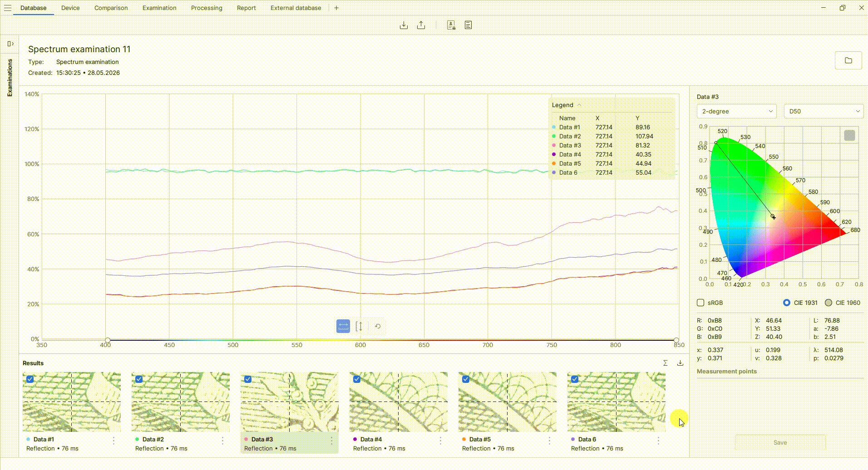
Task: Select horizontal range zoom tool on chart
Action: [343, 326]
